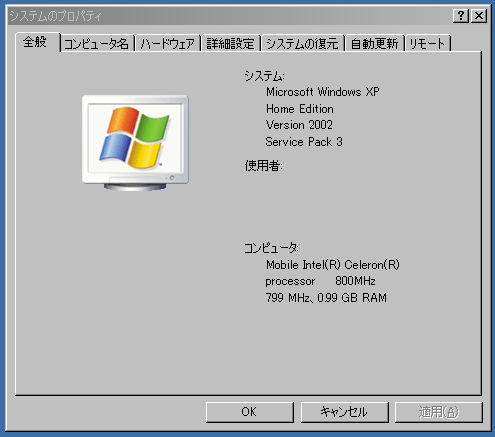Image resolution: width=495 pixels, height=437 pixels.
Task: Click the Version 2002 line
Action: 299,125
